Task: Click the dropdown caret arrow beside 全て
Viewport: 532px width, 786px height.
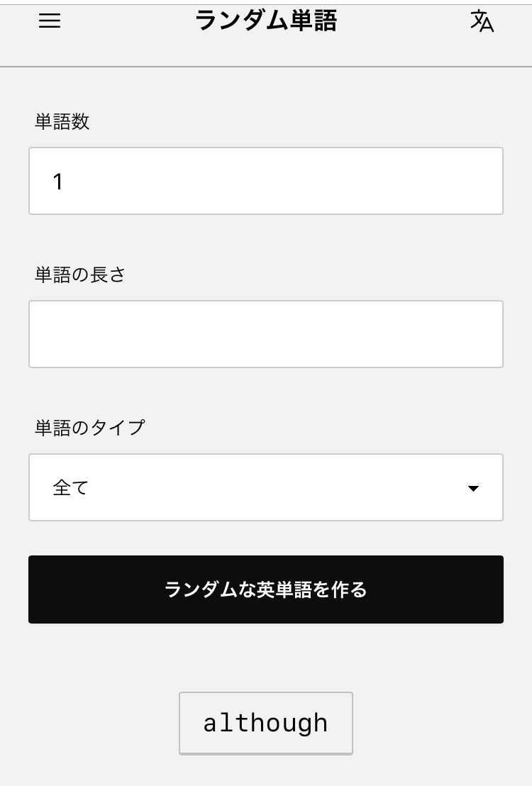Action: (473, 488)
